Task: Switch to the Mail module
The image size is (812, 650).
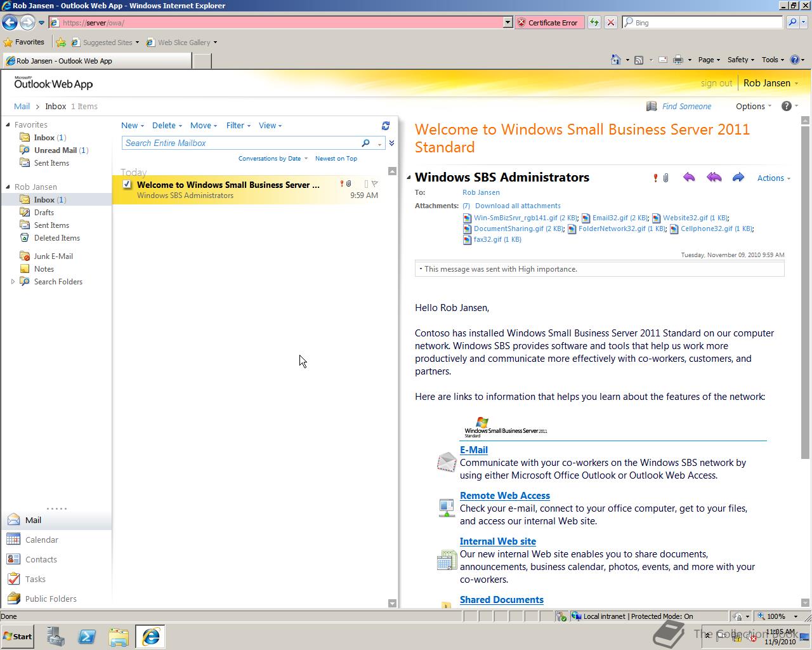Action: 56,520
